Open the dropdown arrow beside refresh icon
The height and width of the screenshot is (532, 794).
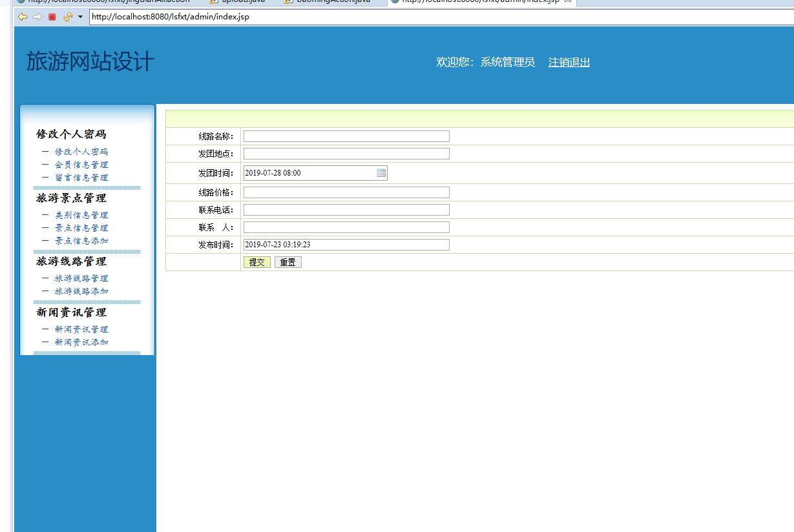(80, 17)
